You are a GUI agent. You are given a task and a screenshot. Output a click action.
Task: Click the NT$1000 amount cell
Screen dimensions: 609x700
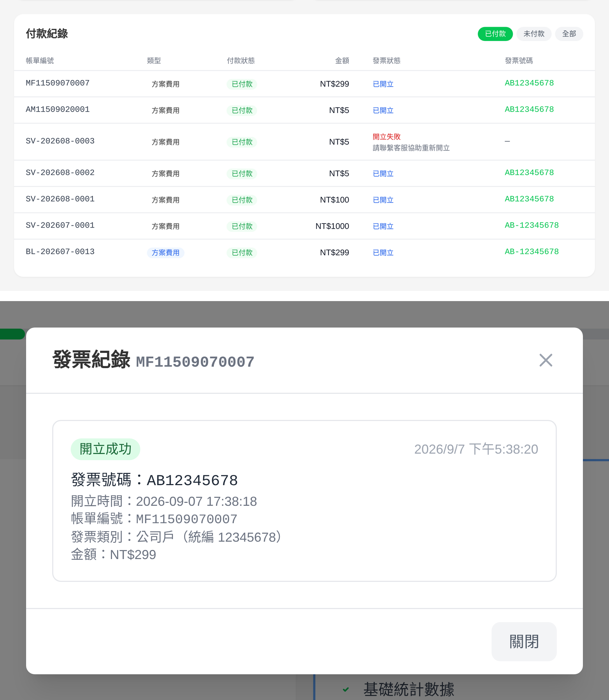tap(332, 226)
